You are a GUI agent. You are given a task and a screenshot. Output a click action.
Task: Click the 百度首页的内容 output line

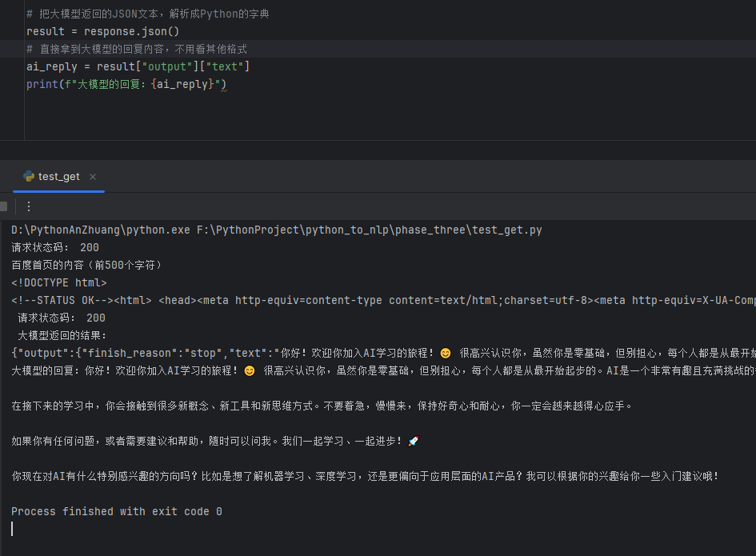pos(86,266)
